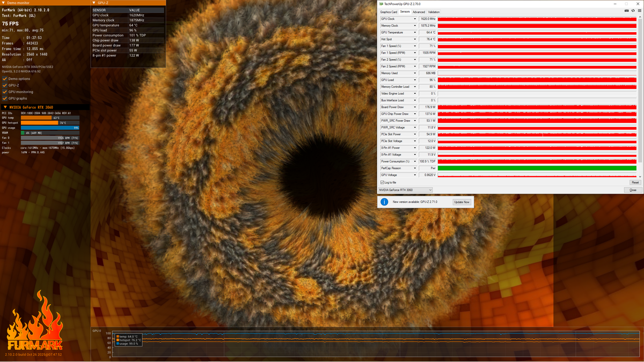The height and width of the screenshot is (362, 644).
Task: Open the Advanced tab
Action: tap(419, 12)
